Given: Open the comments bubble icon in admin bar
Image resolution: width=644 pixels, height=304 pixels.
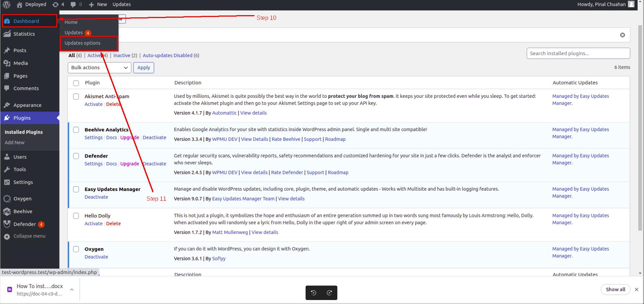Looking at the screenshot, I should pyautogui.click(x=73, y=4).
